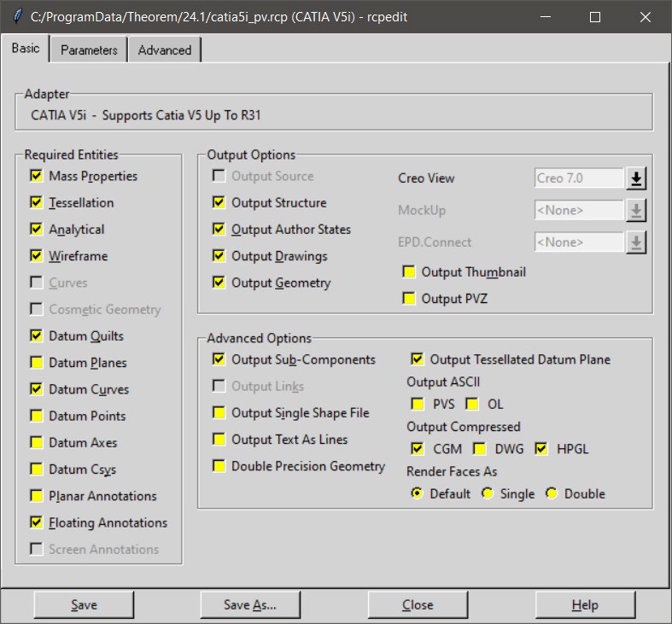Toggle the Analytical checkbox
The image size is (672, 624).
coord(37,229)
